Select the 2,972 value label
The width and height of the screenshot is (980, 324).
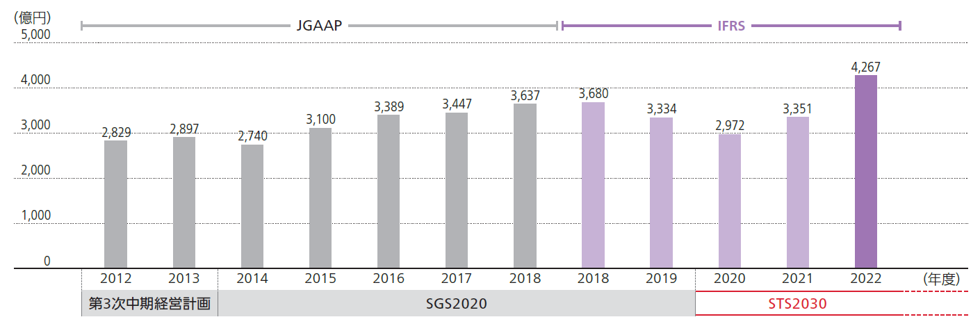729,126
